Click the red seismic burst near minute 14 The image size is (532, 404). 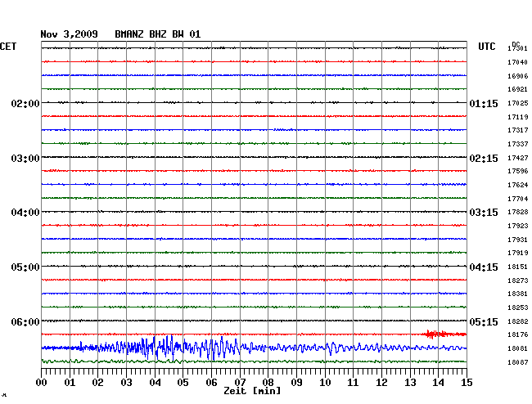[444, 334]
